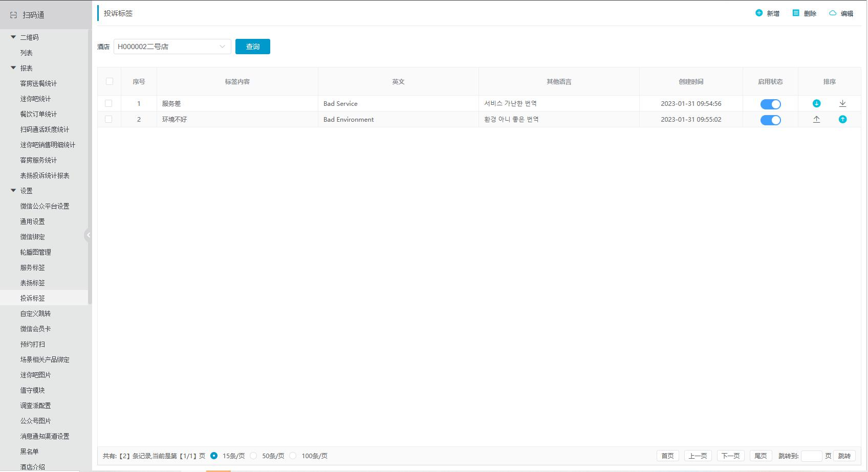Toggle the enabled status for 环境不好
Image resolution: width=868 pixels, height=472 pixels.
[x=770, y=120]
